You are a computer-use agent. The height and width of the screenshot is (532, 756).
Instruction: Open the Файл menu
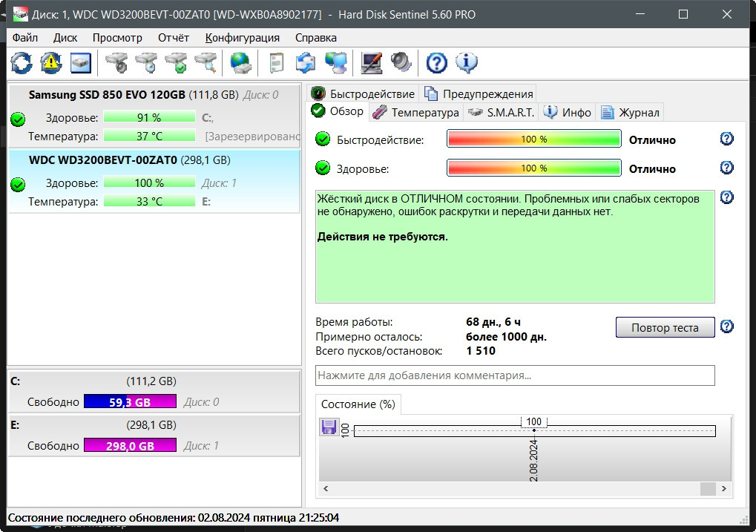coord(25,37)
